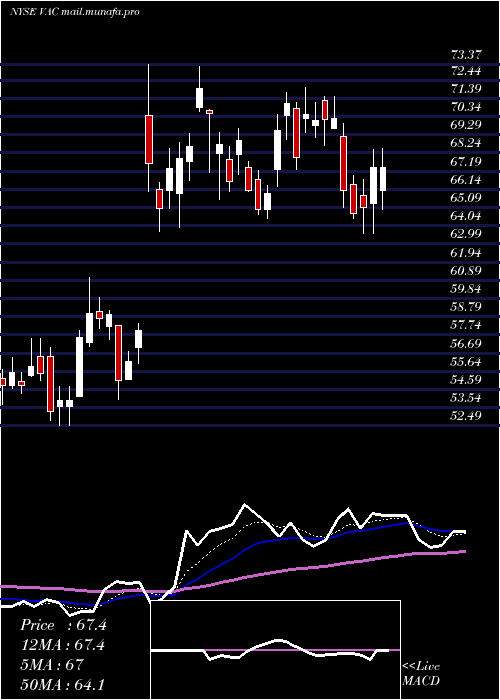Image resolution: width=500 pixels, height=700 pixels.
Task: Click the 71.39 price axis label
Action: click(x=467, y=88)
